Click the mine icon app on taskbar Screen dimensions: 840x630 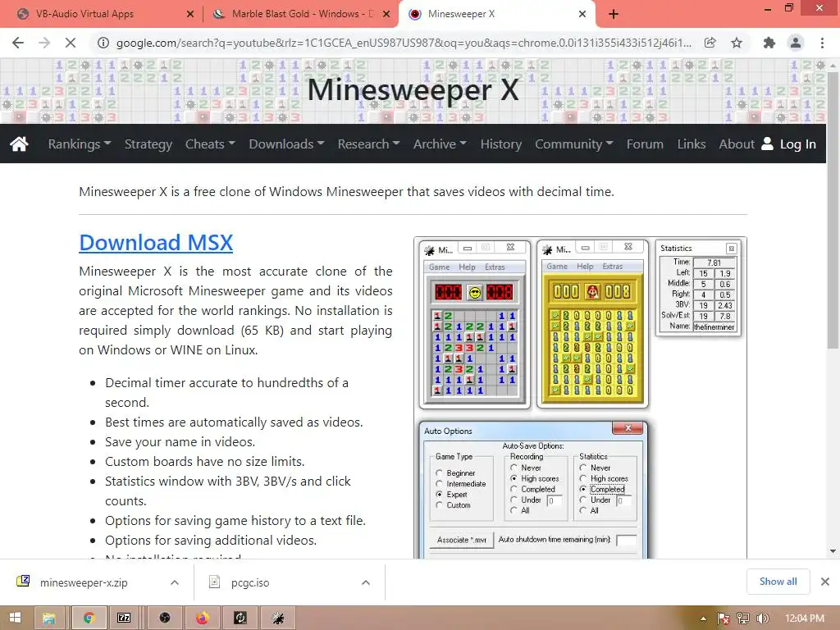coord(277,619)
